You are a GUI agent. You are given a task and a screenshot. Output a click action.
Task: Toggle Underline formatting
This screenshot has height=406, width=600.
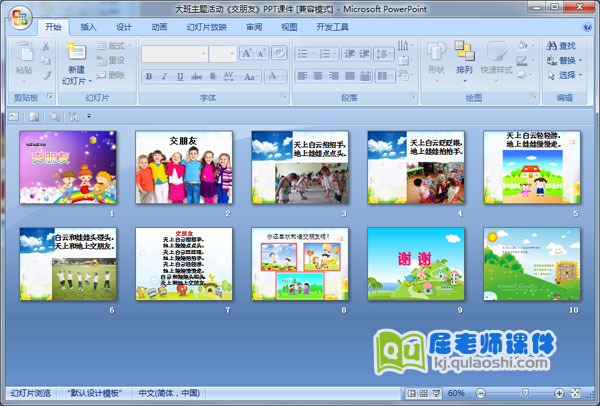pyautogui.click(x=180, y=77)
